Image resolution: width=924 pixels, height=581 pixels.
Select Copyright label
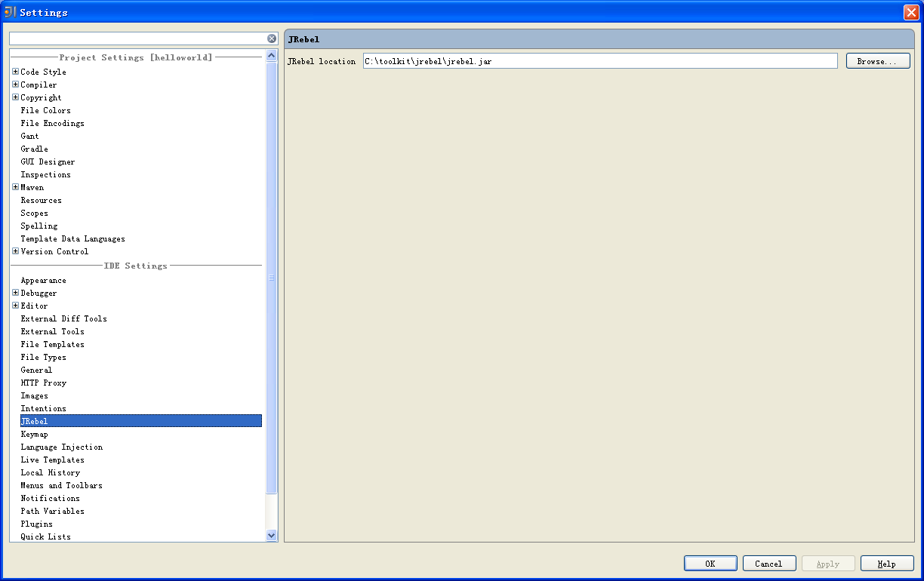(42, 97)
